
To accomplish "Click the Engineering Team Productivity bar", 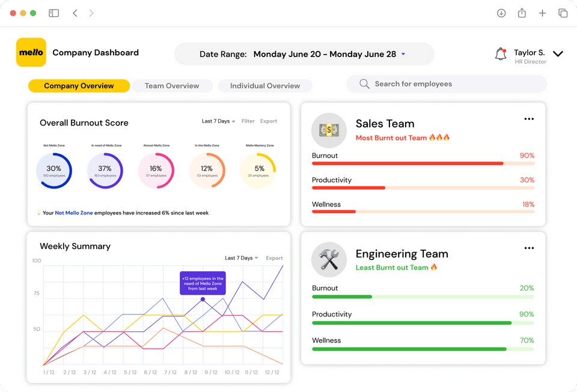I will click(423, 323).
